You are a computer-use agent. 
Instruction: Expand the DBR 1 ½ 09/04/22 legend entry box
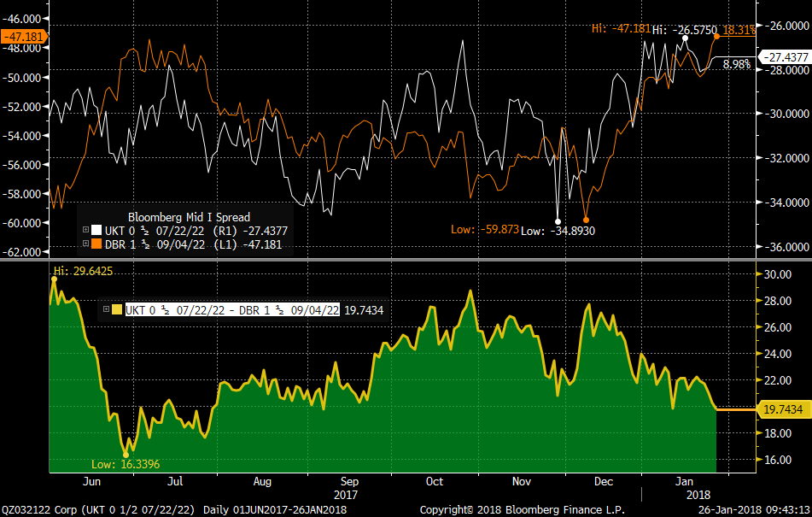86,244
